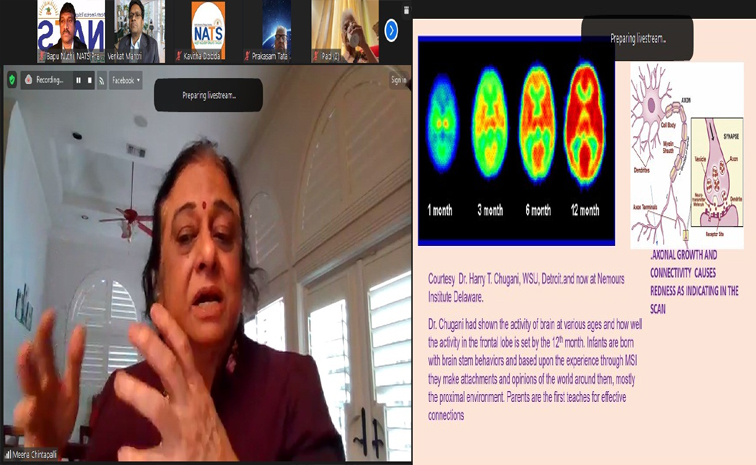Screen dimensions: 756x465
Task: Click the Sign in button
Action: click(x=398, y=80)
